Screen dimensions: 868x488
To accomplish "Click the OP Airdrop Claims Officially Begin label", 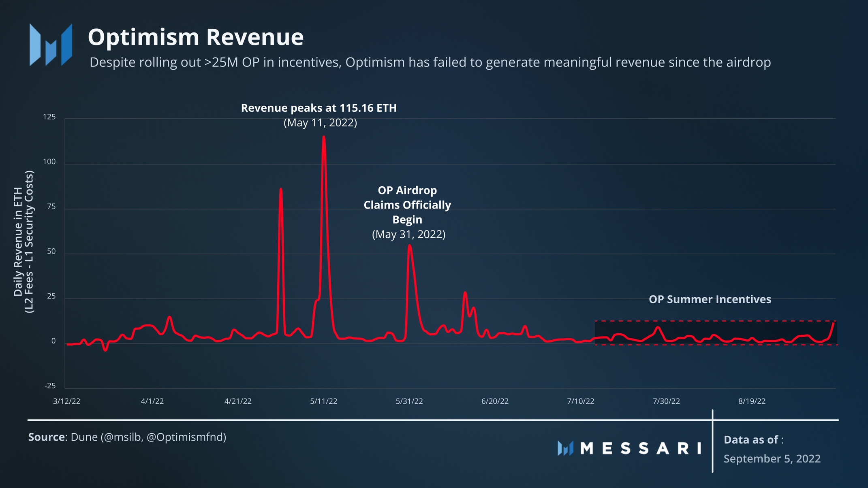I will [x=407, y=205].
